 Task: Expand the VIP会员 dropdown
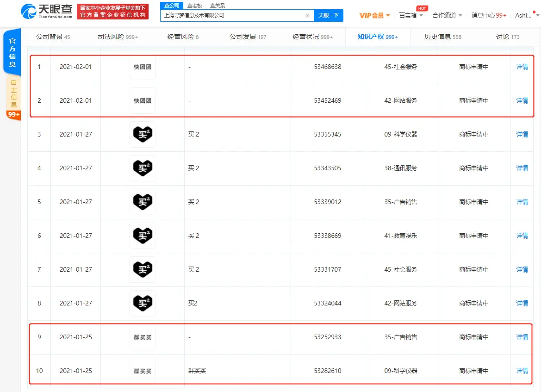click(374, 15)
